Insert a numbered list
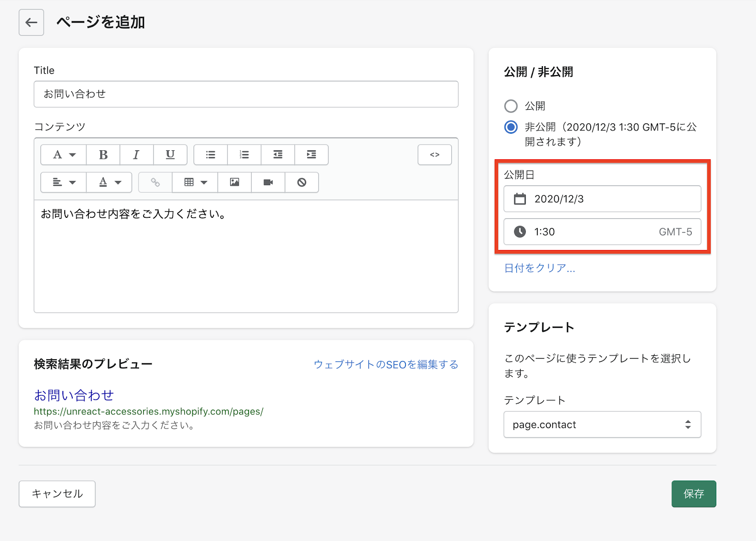This screenshot has height=541, width=756. click(x=244, y=155)
